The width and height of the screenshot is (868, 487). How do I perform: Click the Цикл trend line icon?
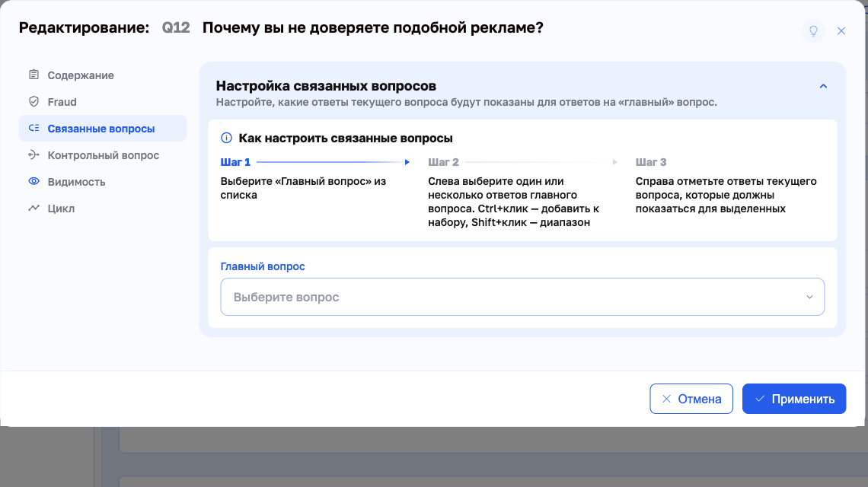point(34,208)
